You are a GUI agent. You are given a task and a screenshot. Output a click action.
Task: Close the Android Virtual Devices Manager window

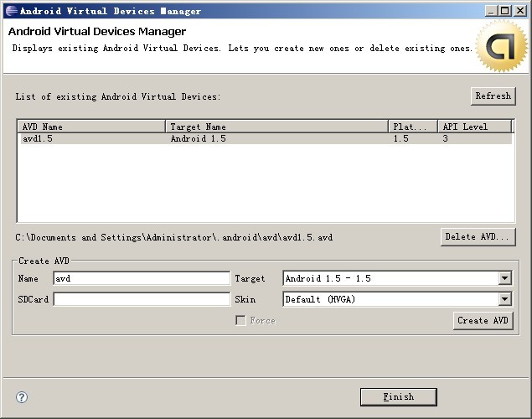click(x=520, y=11)
